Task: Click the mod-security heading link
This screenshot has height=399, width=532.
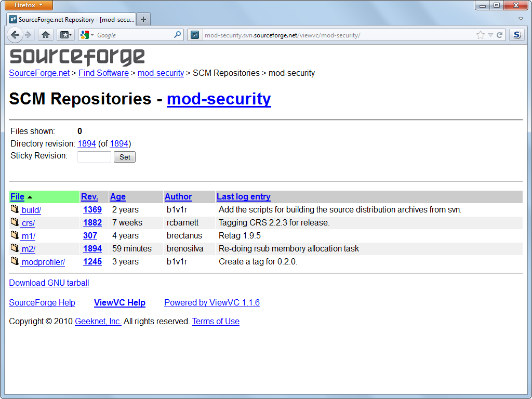Action: point(219,99)
